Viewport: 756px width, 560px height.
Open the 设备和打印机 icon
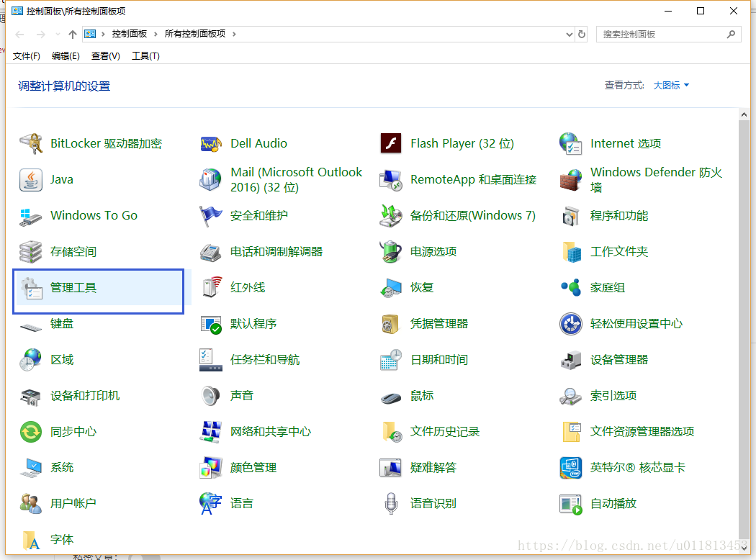coord(31,396)
